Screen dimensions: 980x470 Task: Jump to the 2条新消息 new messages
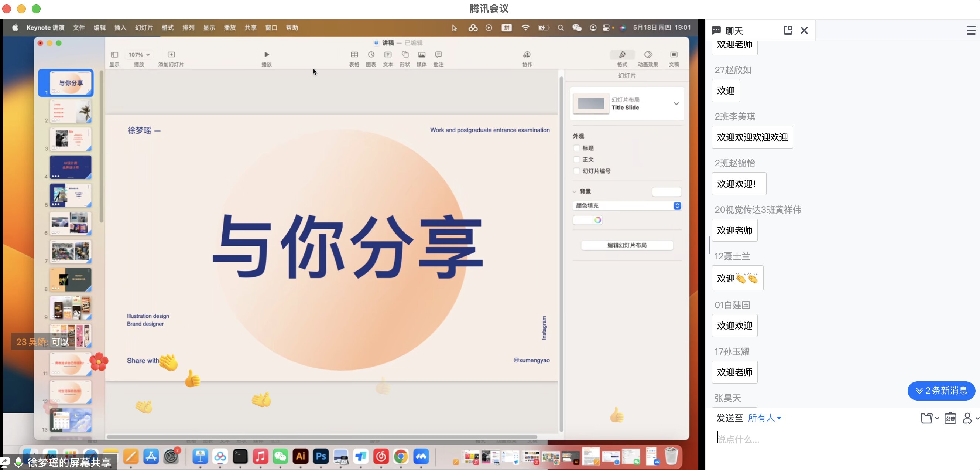941,391
